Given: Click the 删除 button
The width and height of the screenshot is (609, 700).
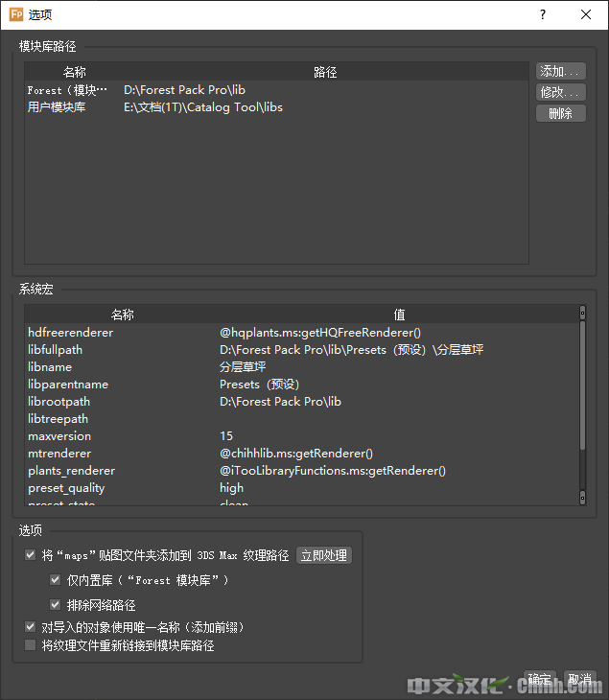Looking at the screenshot, I should (x=560, y=113).
